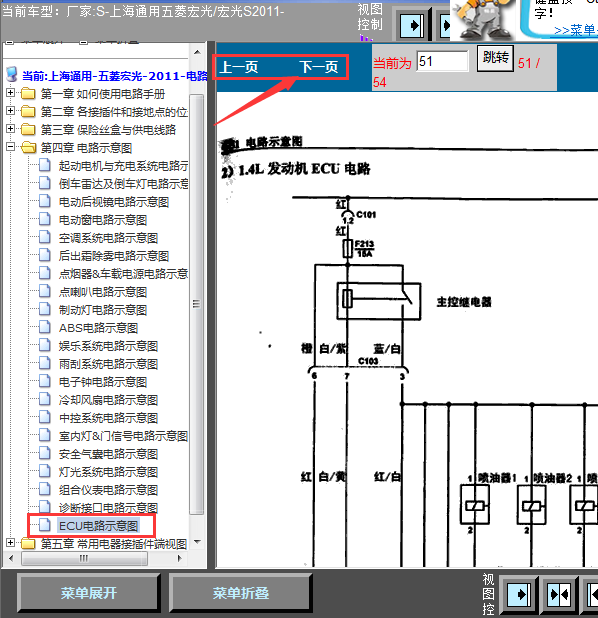Select the 第三章 folder icon
Viewport: 598px width, 618px height.
(28, 129)
